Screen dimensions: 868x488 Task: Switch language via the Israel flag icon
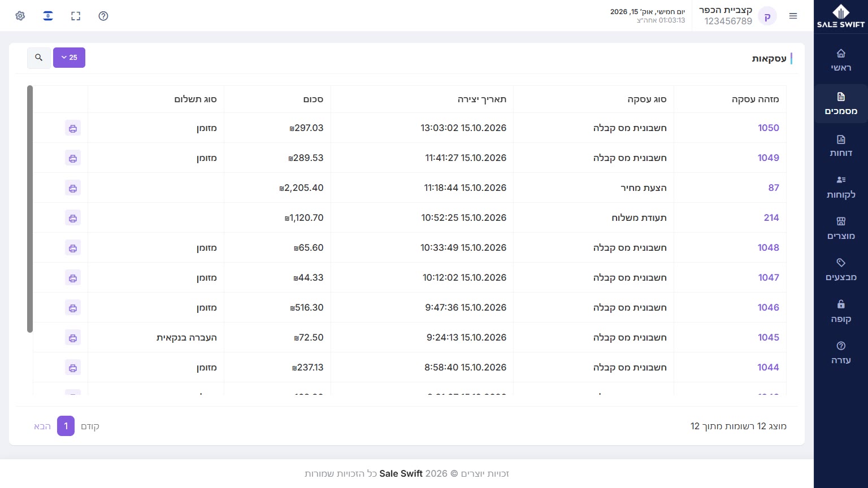coord(48,16)
